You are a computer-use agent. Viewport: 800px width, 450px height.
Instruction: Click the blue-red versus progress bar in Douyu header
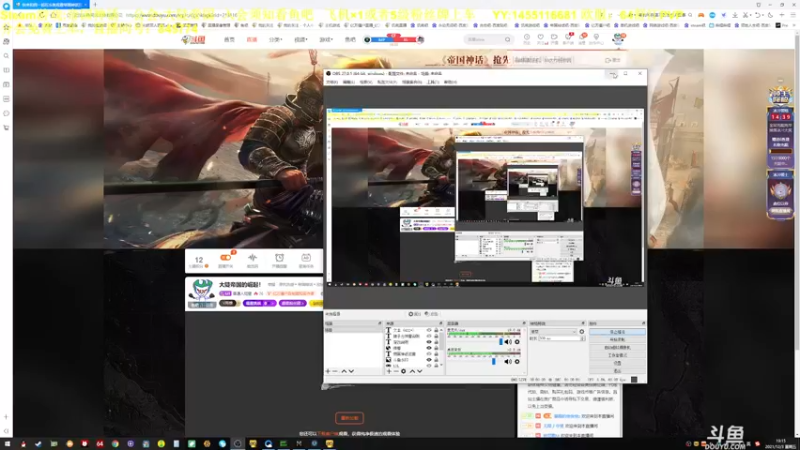(x=394, y=39)
